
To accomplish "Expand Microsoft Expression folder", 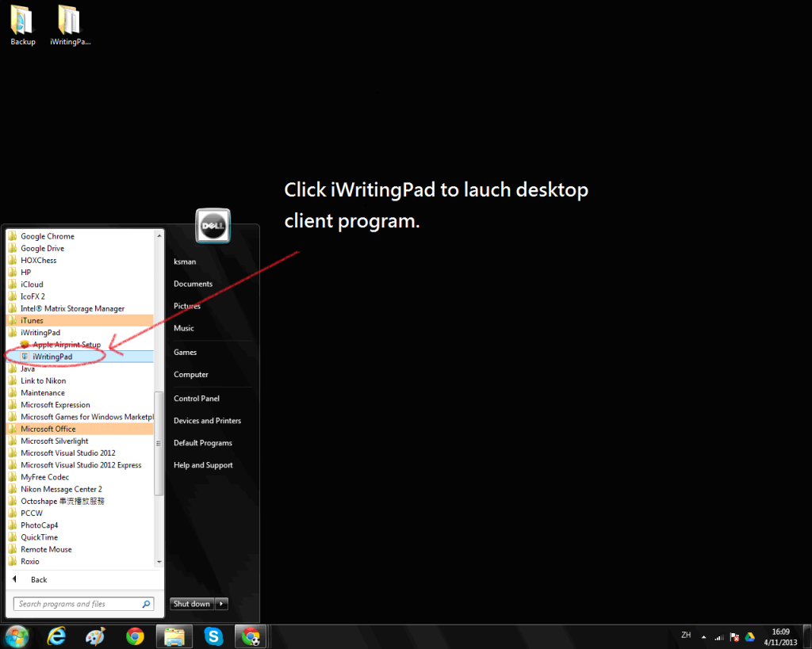I will (80, 405).
